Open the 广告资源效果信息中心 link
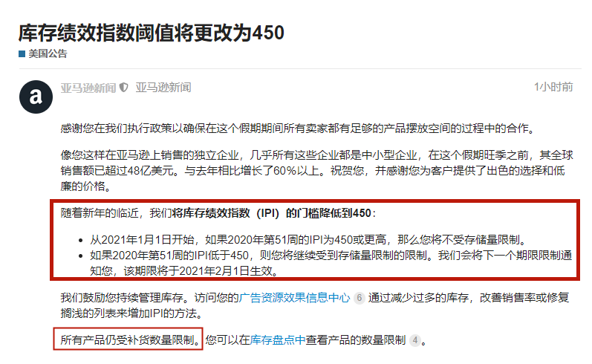 (294, 298)
